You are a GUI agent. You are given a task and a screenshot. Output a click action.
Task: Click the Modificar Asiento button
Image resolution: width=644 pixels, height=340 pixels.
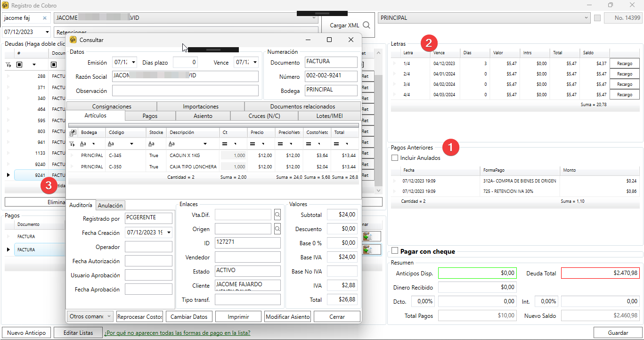(x=288, y=316)
